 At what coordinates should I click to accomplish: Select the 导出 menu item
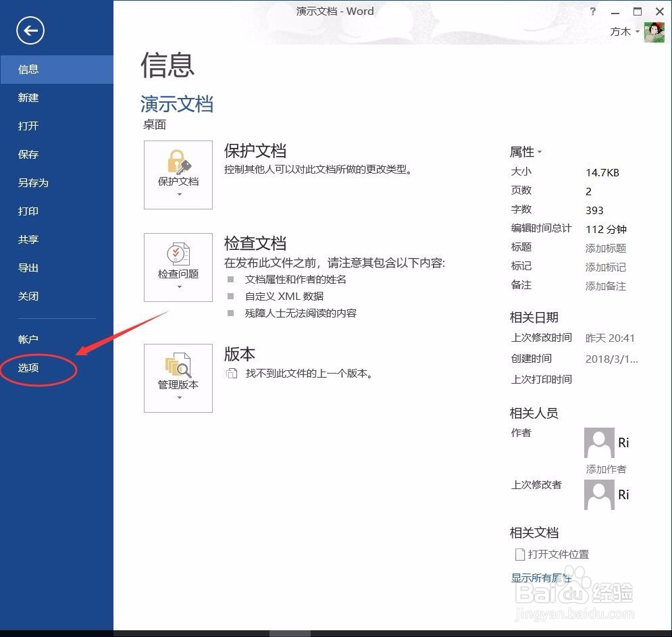tap(57, 268)
